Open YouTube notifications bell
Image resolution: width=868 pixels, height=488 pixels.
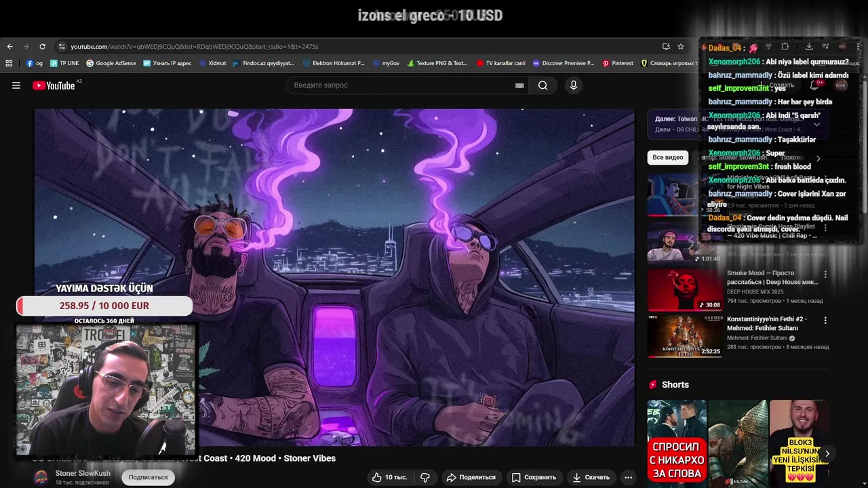point(814,85)
